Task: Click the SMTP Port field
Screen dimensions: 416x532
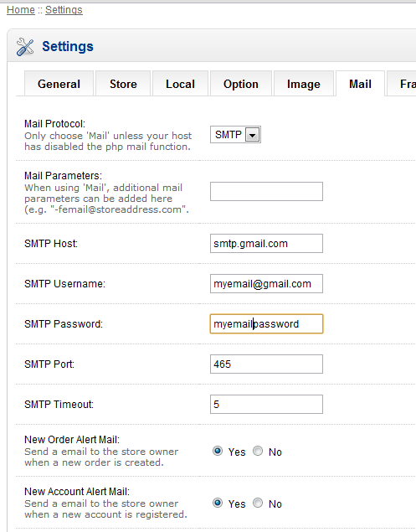Action: click(266, 364)
